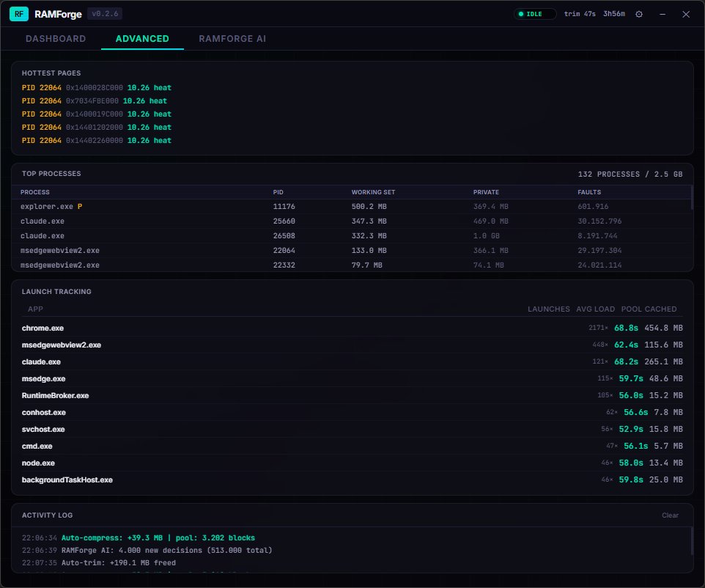
Task: Click the AVG LOAD column header
Action: (595, 309)
